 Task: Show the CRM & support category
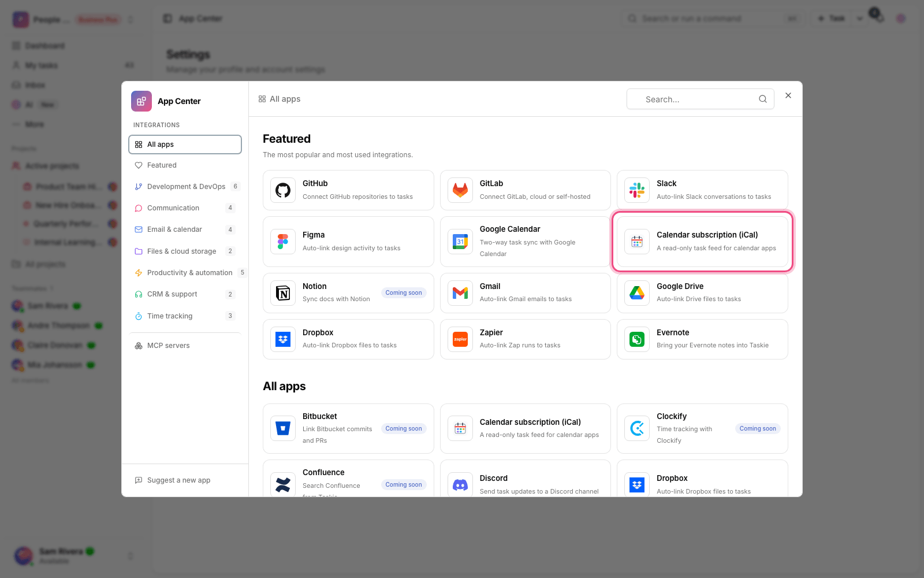[185, 294]
